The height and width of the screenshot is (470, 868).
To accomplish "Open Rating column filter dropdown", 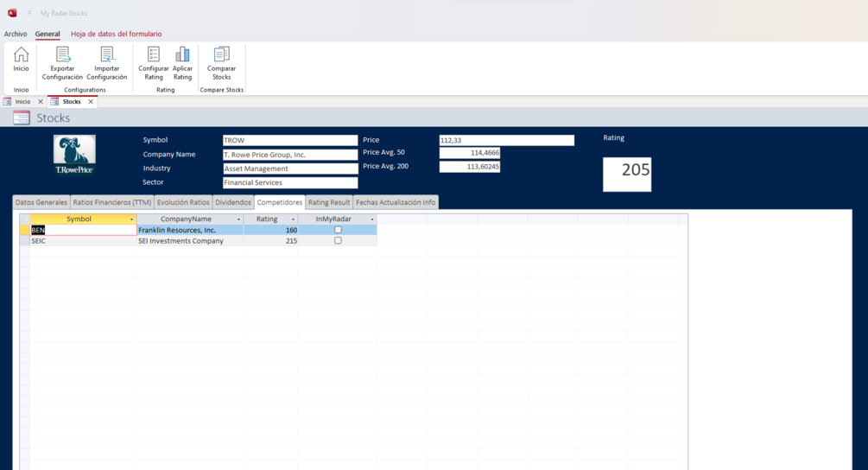I will (294, 219).
